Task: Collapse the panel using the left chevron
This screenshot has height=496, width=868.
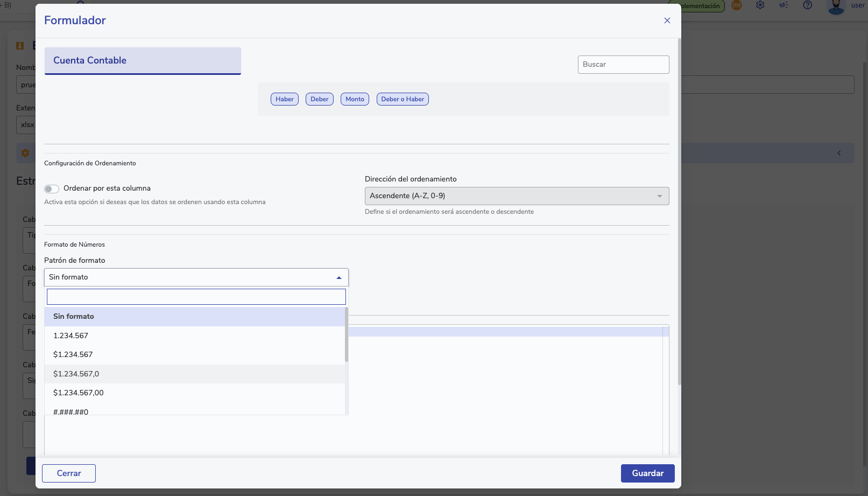Action: pos(839,153)
